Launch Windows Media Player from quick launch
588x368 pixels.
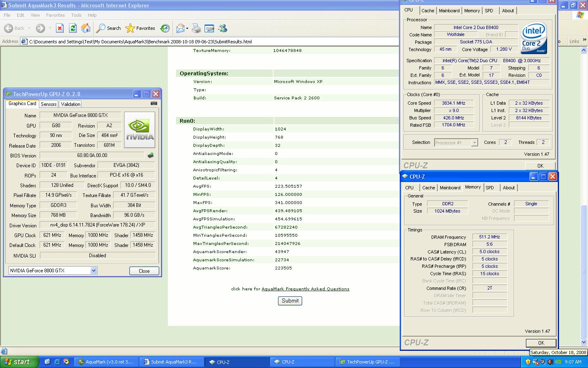[66, 362]
